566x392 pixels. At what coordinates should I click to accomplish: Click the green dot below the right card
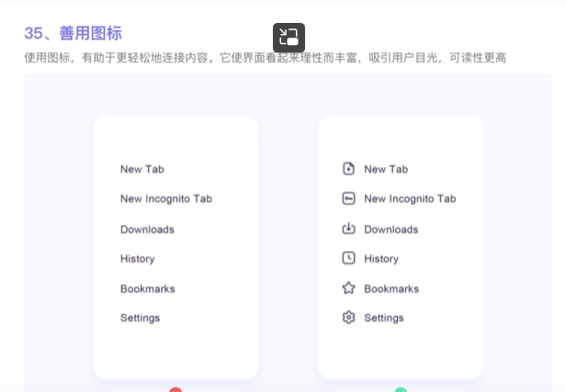tap(401, 389)
